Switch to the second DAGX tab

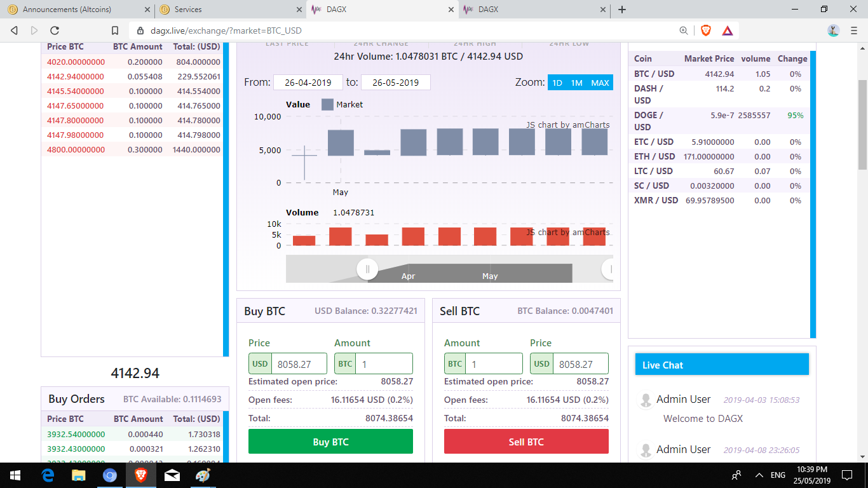pos(534,10)
